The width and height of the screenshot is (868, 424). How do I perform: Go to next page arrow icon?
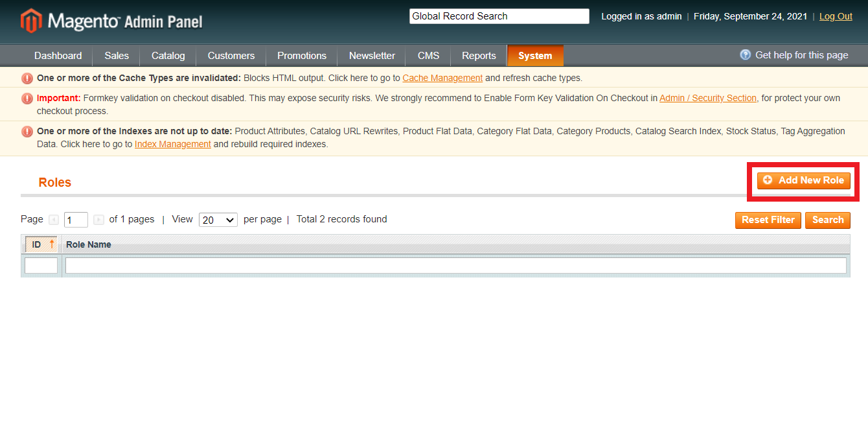coord(98,220)
